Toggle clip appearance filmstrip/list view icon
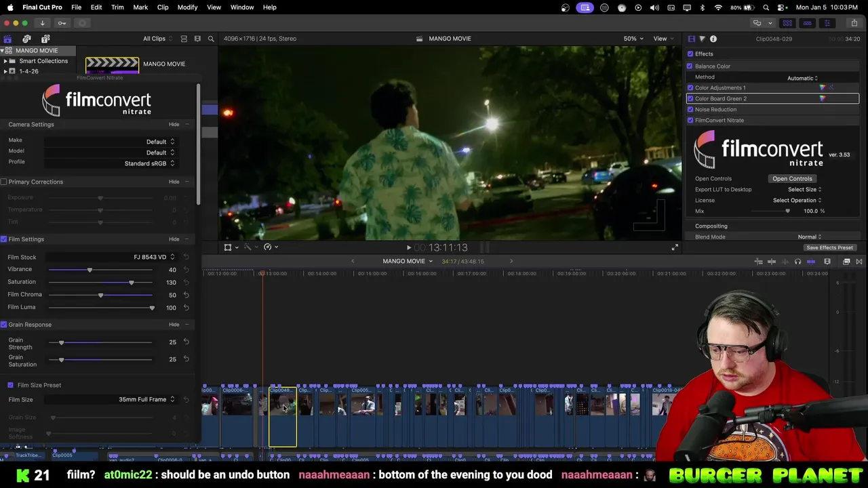Screen dimensions: 868x488 point(184,39)
